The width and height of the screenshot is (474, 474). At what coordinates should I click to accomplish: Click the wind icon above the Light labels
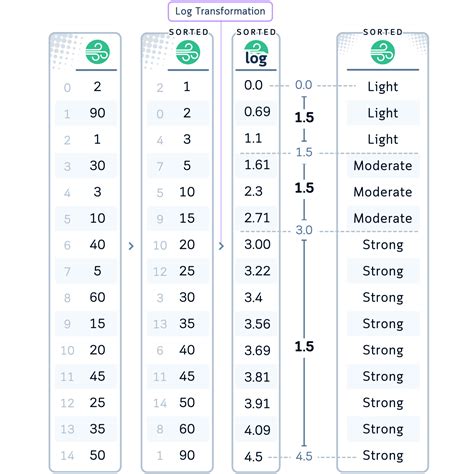tap(383, 52)
